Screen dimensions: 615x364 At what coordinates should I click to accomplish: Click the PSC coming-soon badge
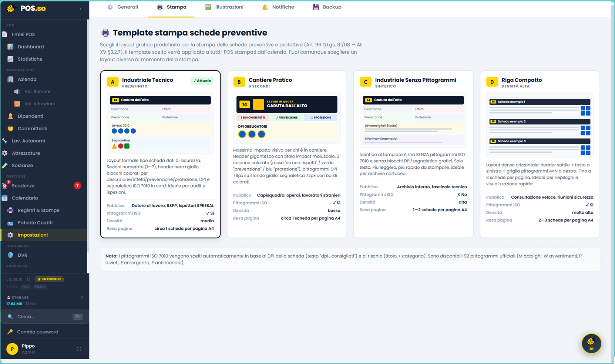(x=26, y=287)
